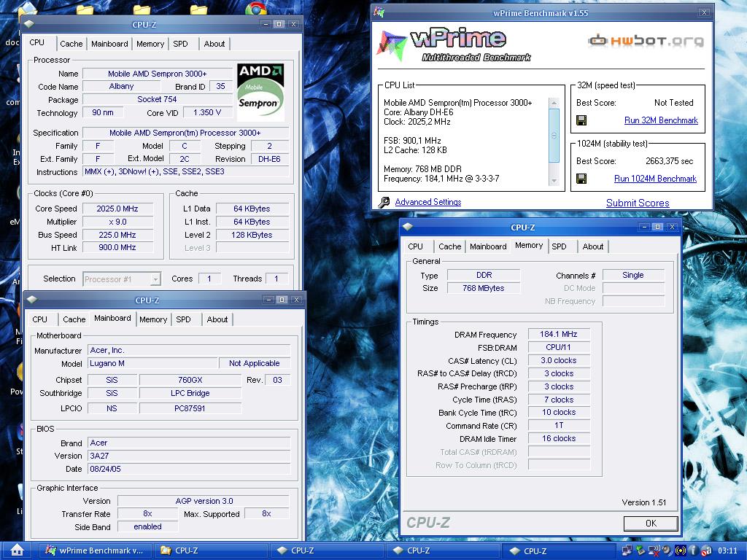747x560 pixels.
Task: Click the Core Speed 2025.0 MHz field
Action: 117,209
